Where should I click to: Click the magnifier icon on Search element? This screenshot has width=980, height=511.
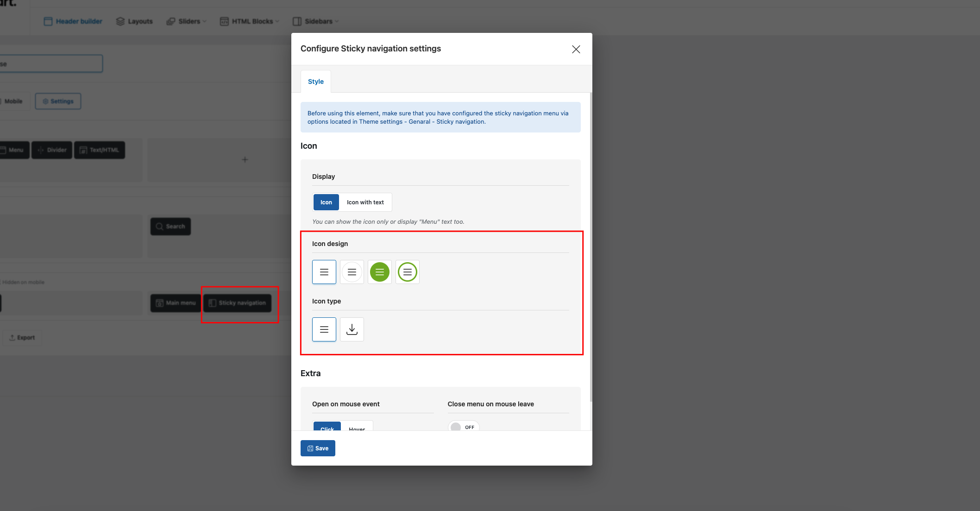coord(159,227)
